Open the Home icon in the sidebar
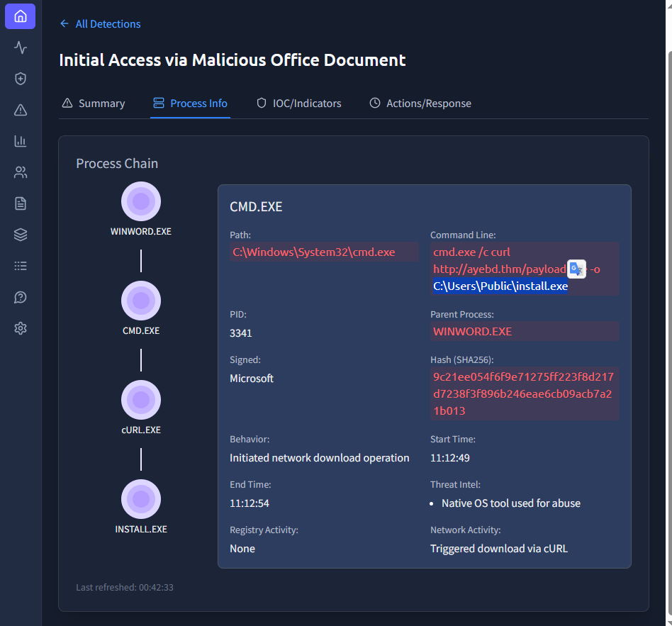672x626 pixels. coord(20,16)
